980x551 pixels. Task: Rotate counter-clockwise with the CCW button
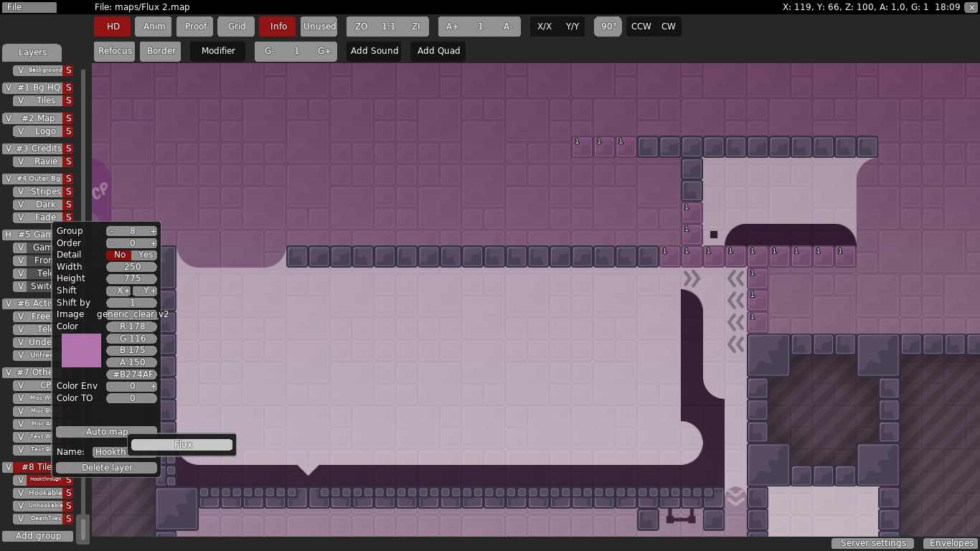pos(641,27)
